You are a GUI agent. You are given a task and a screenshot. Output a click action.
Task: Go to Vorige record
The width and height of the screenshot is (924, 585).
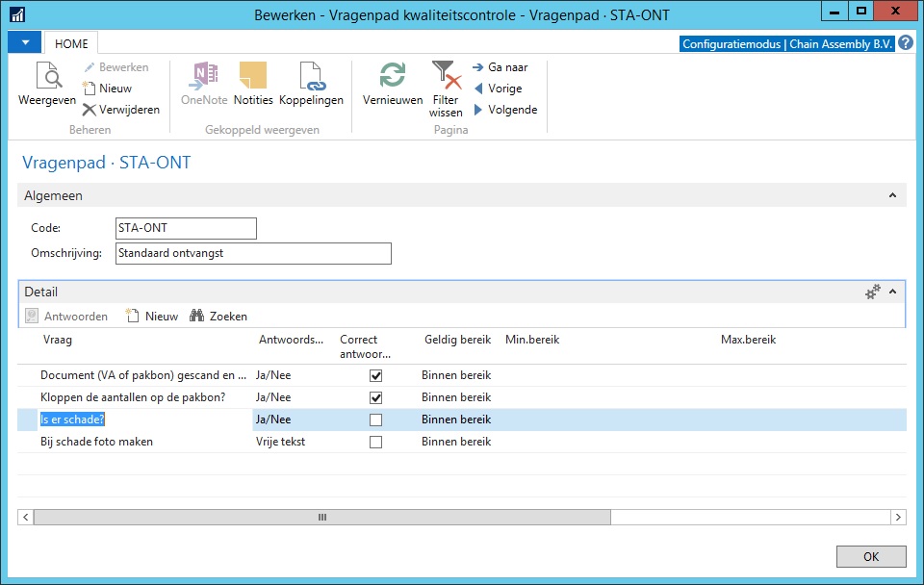point(499,89)
